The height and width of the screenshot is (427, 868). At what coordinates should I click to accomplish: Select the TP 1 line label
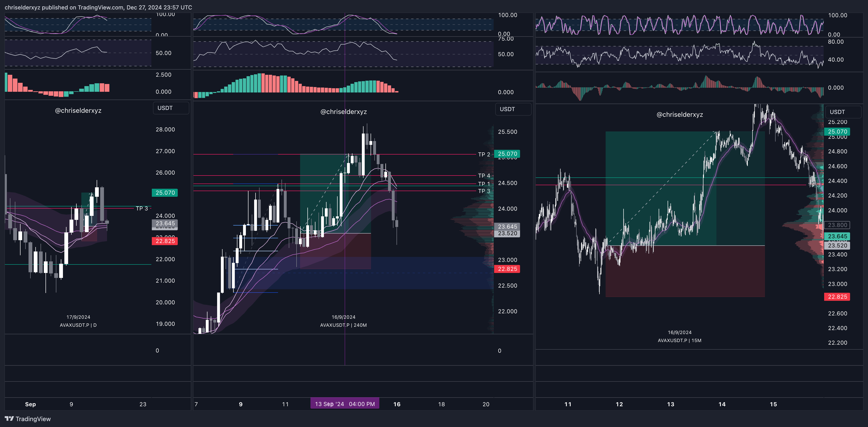[x=484, y=184]
